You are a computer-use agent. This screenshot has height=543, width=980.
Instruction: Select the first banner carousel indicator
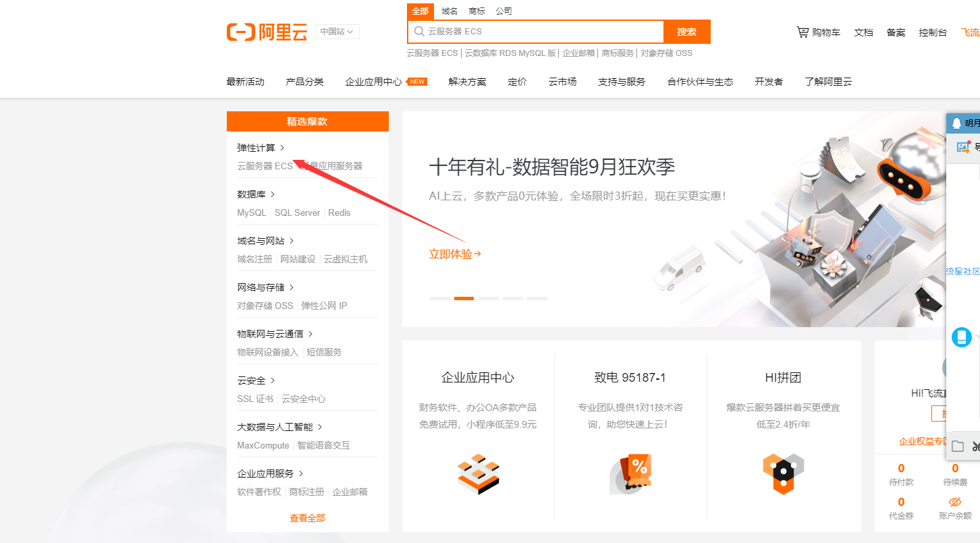440,298
